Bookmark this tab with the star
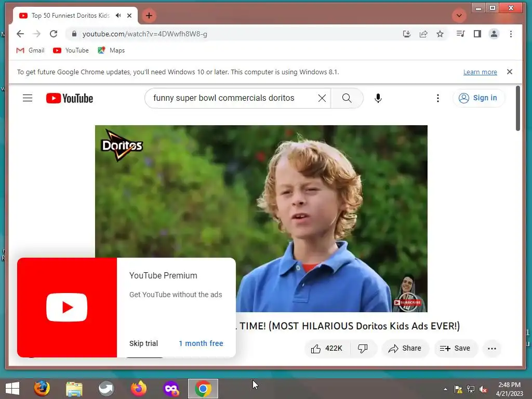Image resolution: width=532 pixels, height=399 pixels. click(440, 34)
